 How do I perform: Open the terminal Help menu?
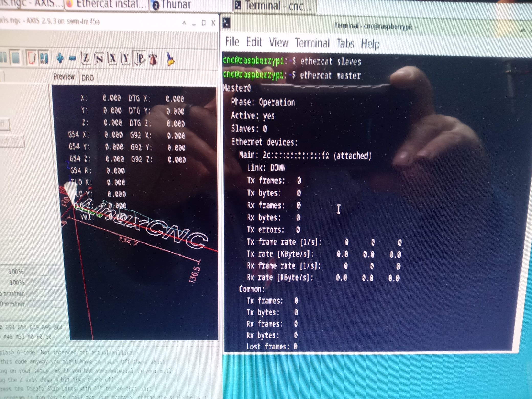pos(370,44)
